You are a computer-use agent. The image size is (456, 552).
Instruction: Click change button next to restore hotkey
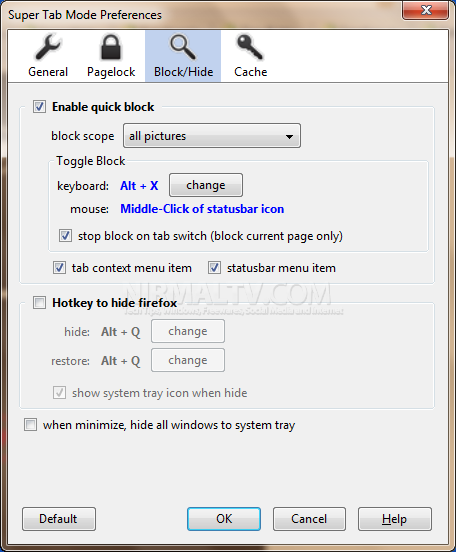click(188, 360)
